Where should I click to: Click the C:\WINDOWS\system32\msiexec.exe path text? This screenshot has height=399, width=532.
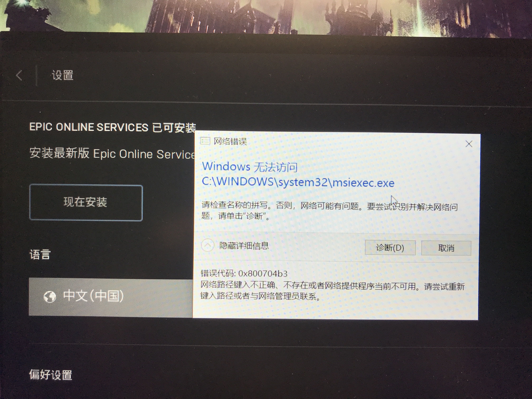coord(298,182)
